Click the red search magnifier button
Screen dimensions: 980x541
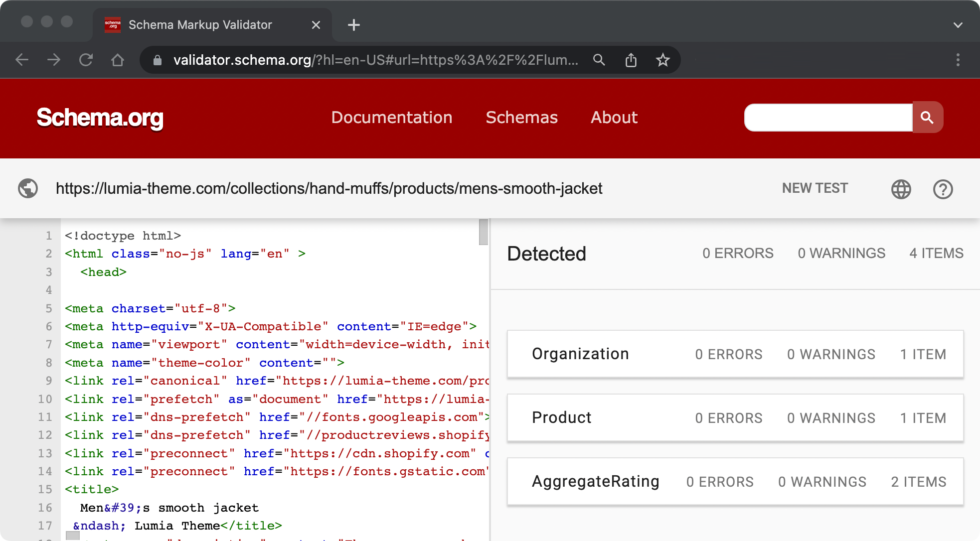(x=927, y=118)
